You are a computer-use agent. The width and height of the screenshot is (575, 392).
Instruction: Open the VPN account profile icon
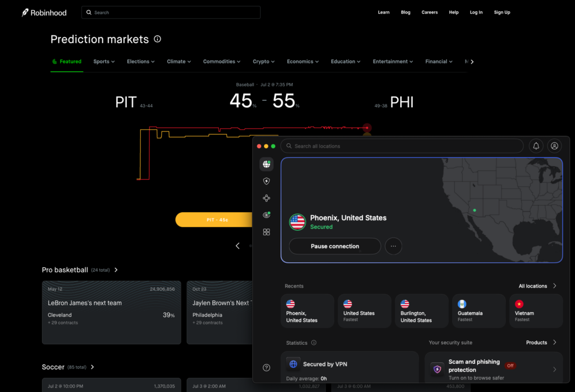(554, 146)
